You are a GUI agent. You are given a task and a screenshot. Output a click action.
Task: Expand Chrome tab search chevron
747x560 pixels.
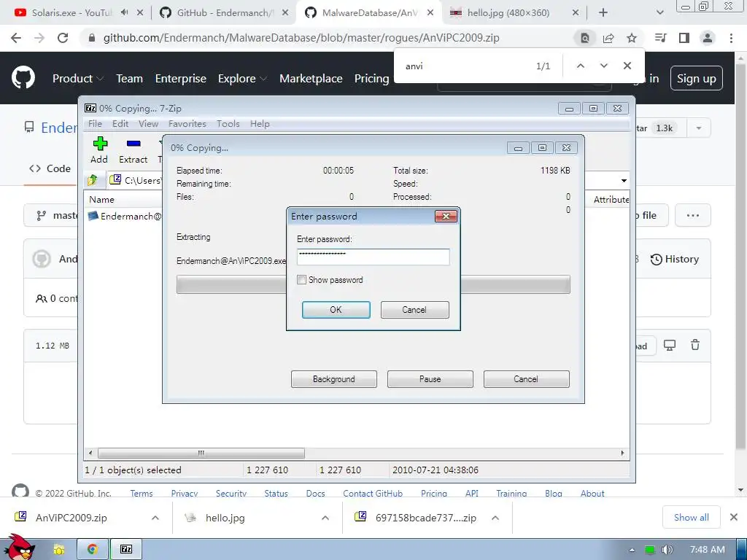click(x=659, y=13)
